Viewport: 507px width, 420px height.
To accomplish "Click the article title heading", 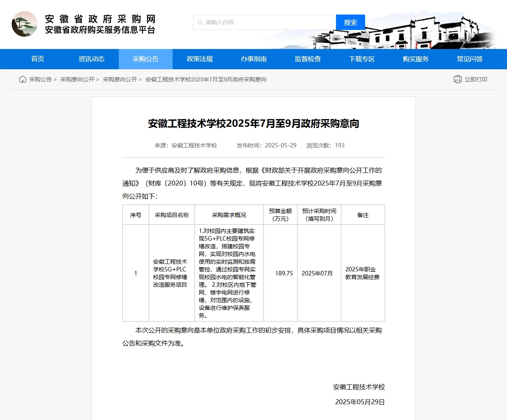I will tap(254, 124).
